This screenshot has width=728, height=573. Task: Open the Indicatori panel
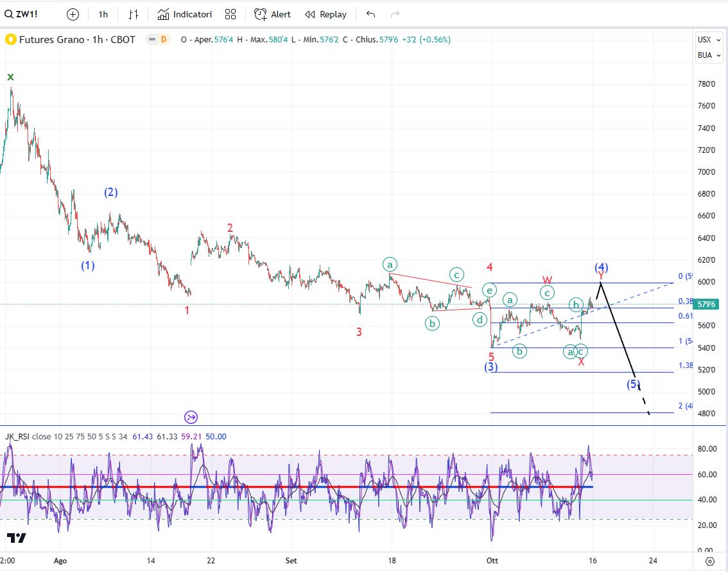185,14
